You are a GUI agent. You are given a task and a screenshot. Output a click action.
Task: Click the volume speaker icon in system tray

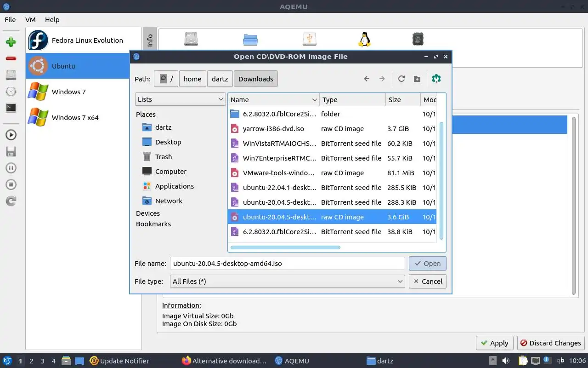click(506, 361)
